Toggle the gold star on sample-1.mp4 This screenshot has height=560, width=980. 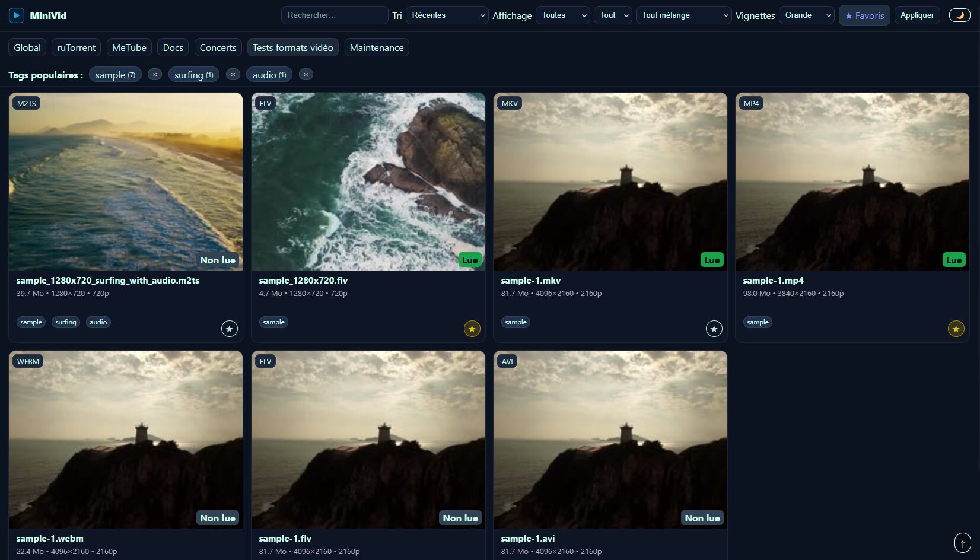[956, 329]
